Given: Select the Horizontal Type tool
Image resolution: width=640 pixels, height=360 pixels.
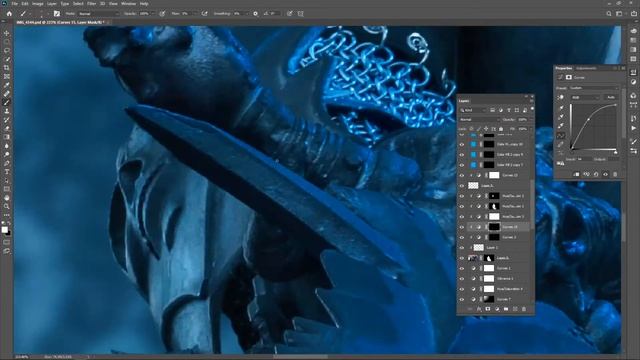Looking at the screenshot, I should tap(7, 172).
